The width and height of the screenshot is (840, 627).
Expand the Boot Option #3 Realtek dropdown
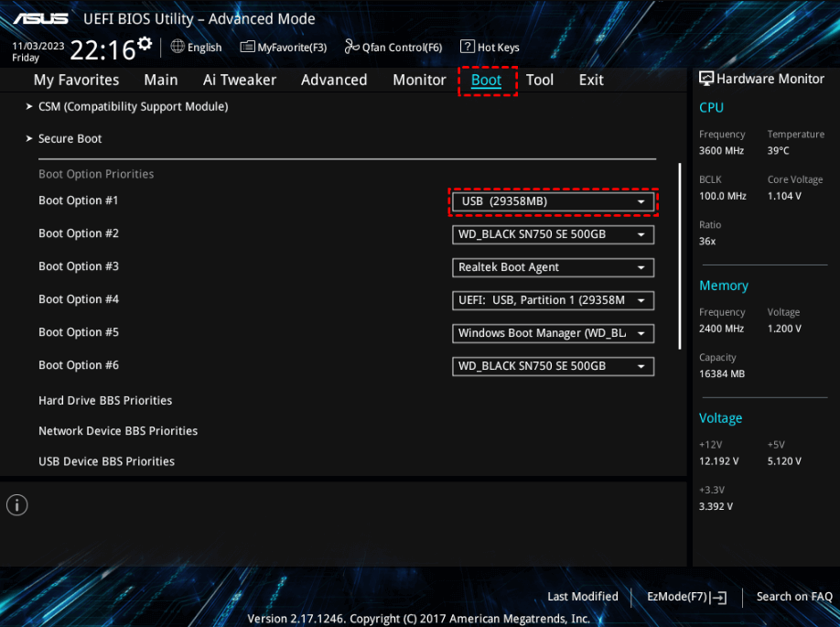[x=553, y=267]
